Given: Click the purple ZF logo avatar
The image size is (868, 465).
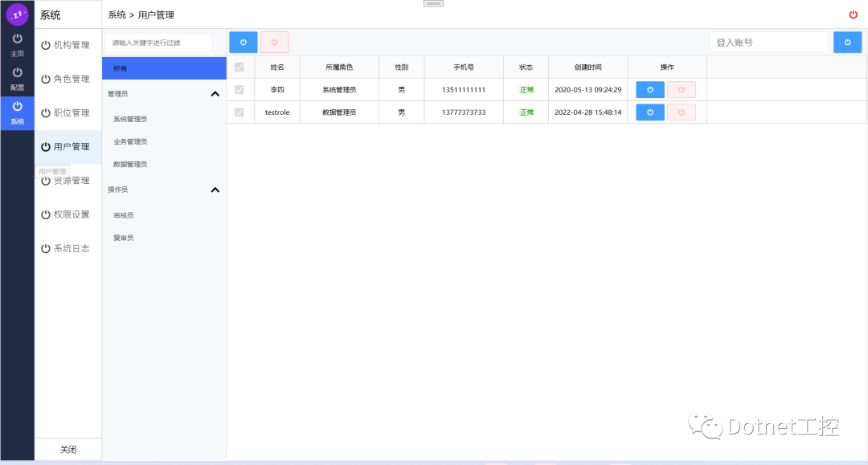Looking at the screenshot, I should click(x=17, y=14).
